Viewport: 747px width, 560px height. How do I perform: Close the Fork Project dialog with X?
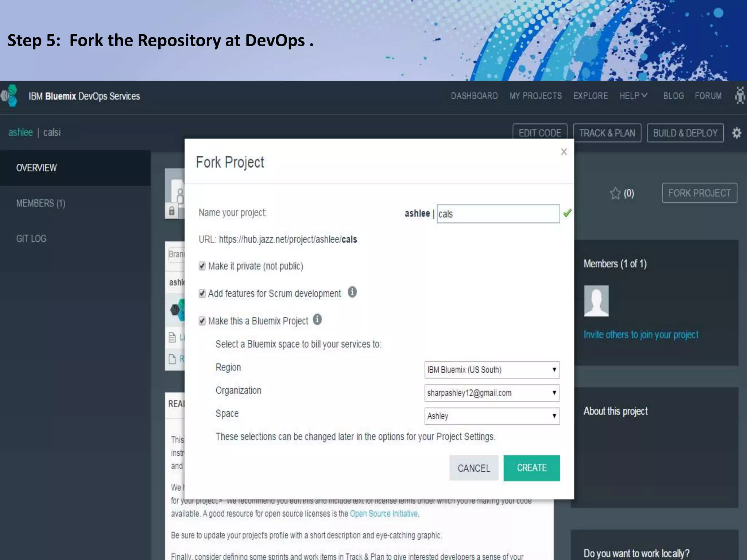click(564, 152)
